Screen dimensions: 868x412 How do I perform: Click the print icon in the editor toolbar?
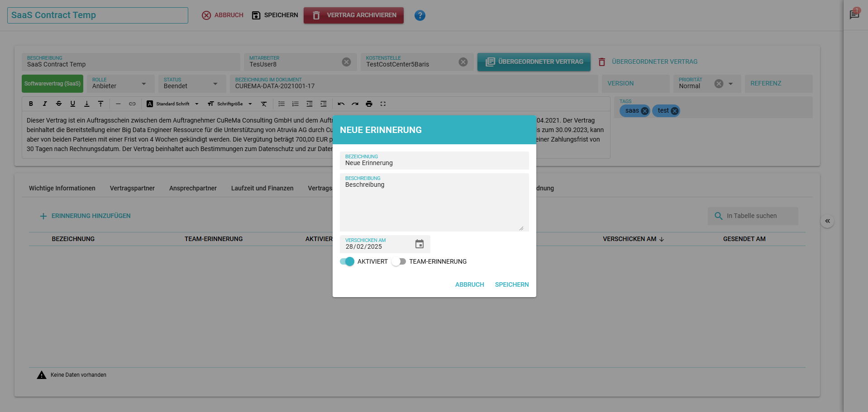coord(369,104)
